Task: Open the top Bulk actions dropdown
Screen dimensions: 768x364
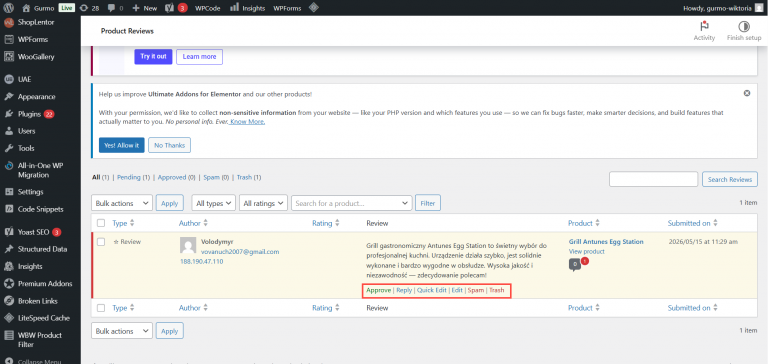Action: (x=122, y=203)
